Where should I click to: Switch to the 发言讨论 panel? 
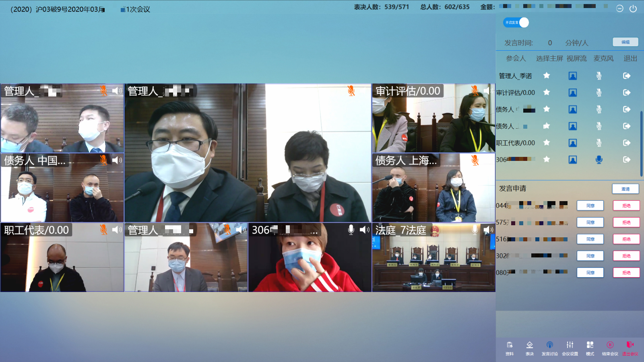[x=549, y=348]
